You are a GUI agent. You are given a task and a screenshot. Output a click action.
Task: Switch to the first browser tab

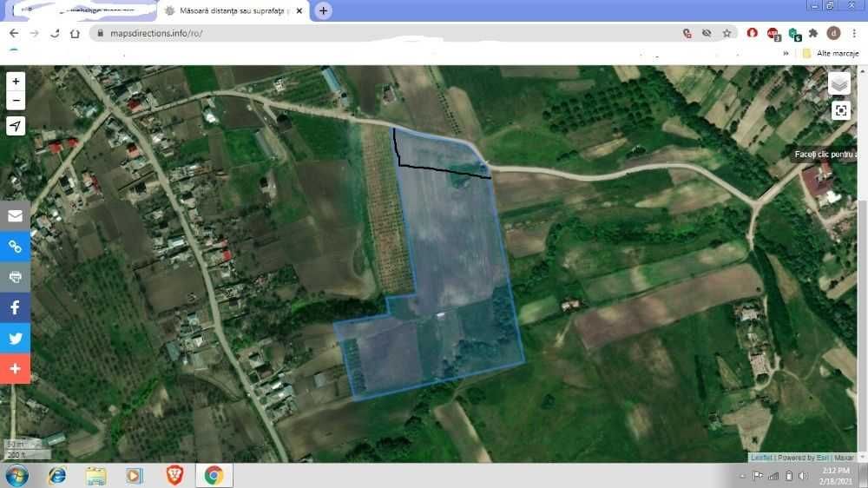[83, 10]
